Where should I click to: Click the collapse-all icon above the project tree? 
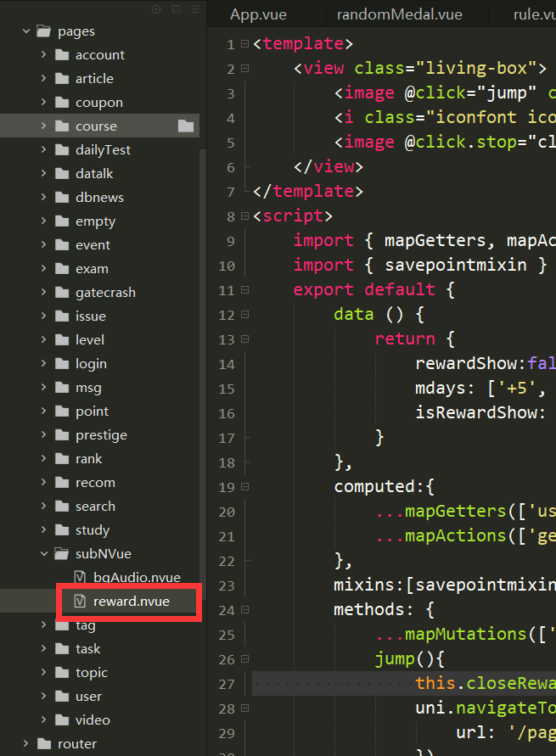click(176, 9)
